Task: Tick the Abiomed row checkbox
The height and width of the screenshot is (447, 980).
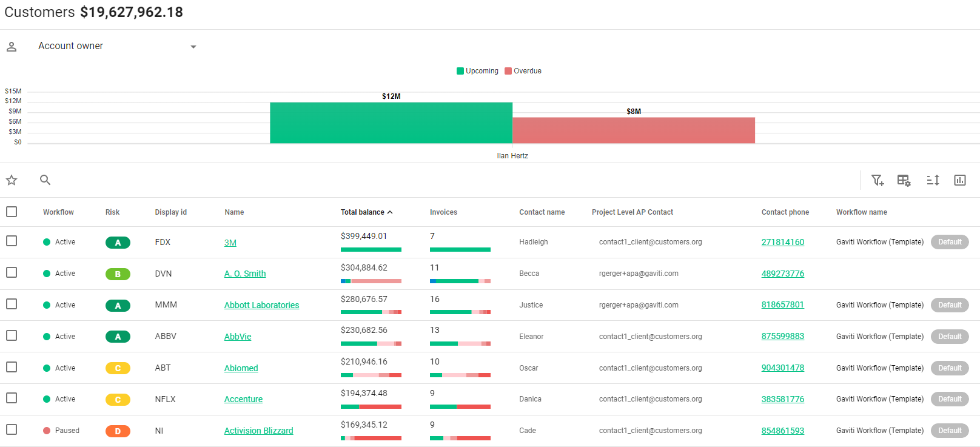Action: (x=12, y=367)
